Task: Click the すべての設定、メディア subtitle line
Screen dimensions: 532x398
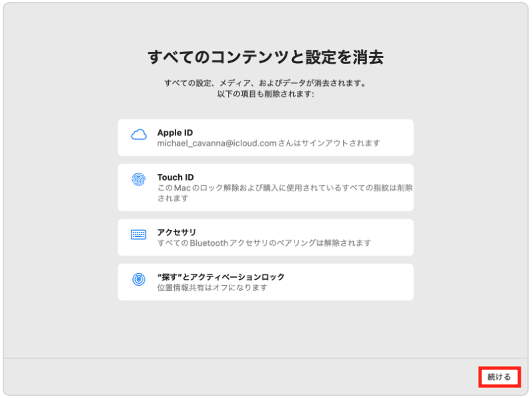Action: point(265,83)
